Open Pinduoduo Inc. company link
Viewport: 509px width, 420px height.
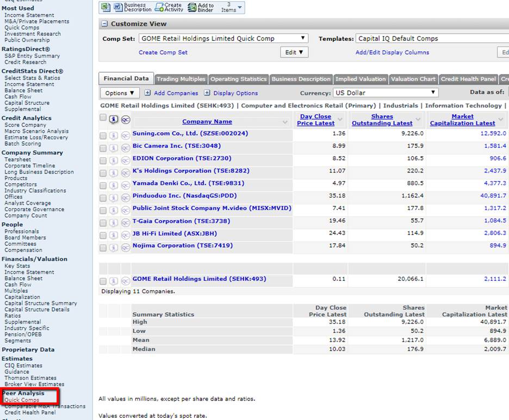click(184, 196)
